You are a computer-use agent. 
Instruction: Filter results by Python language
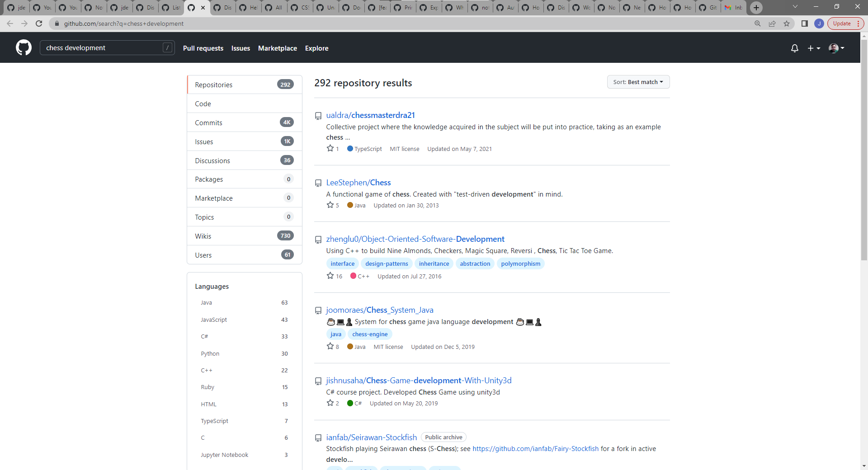click(x=244, y=353)
